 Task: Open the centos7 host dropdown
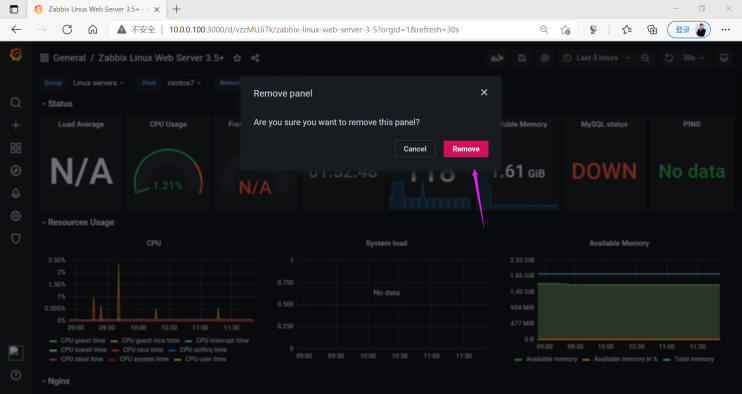click(184, 83)
